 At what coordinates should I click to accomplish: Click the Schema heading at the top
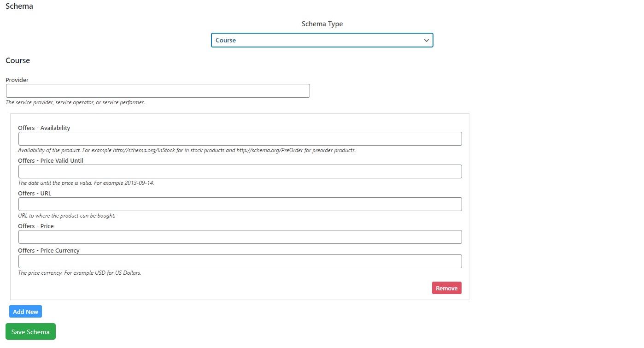tap(19, 6)
